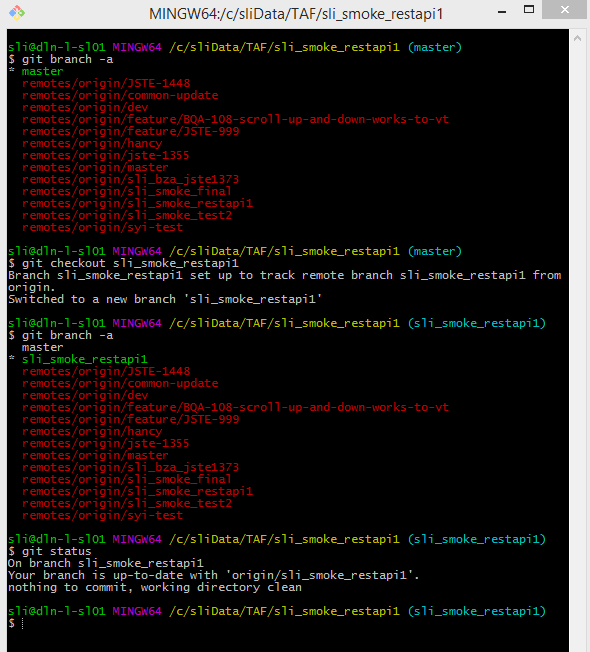Click green '* master' in first branch list

36,72
